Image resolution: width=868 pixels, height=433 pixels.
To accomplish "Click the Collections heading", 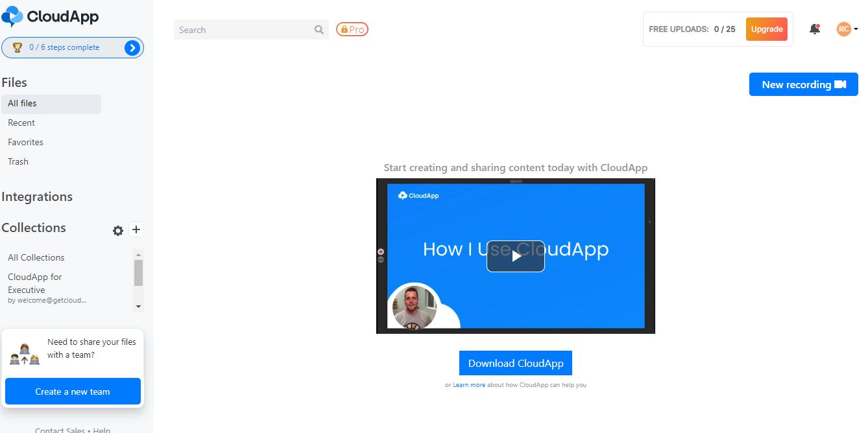I will coord(34,228).
